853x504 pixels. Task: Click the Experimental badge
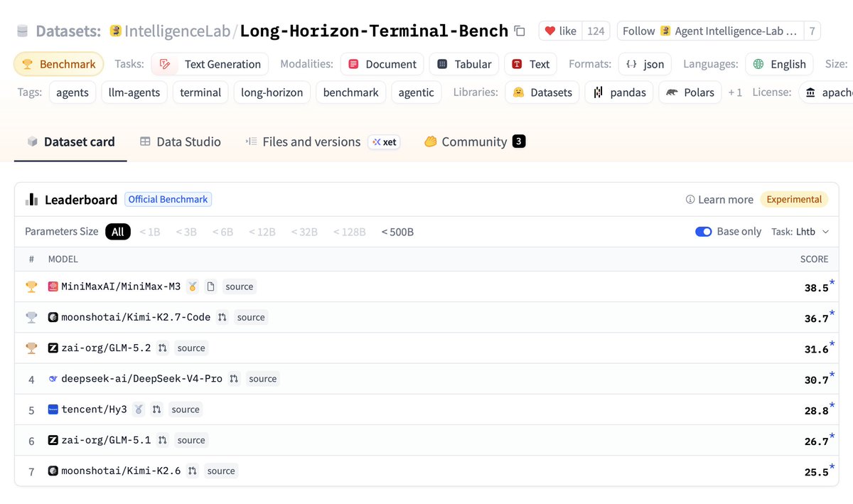tap(794, 200)
